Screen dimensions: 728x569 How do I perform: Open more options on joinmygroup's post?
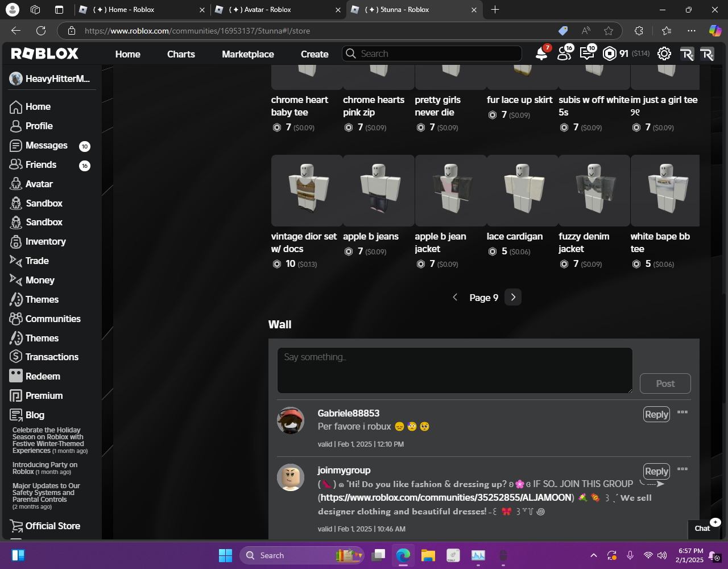click(x=682, y=469)
